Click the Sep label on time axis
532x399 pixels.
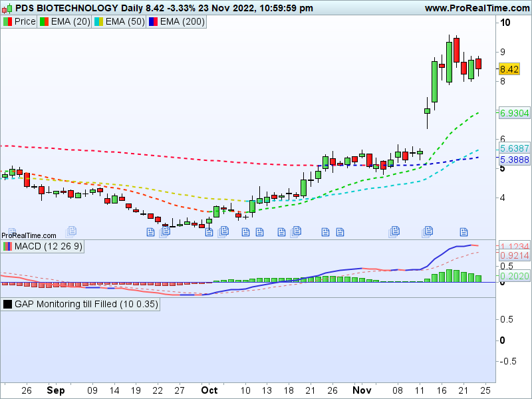[56, 390]
